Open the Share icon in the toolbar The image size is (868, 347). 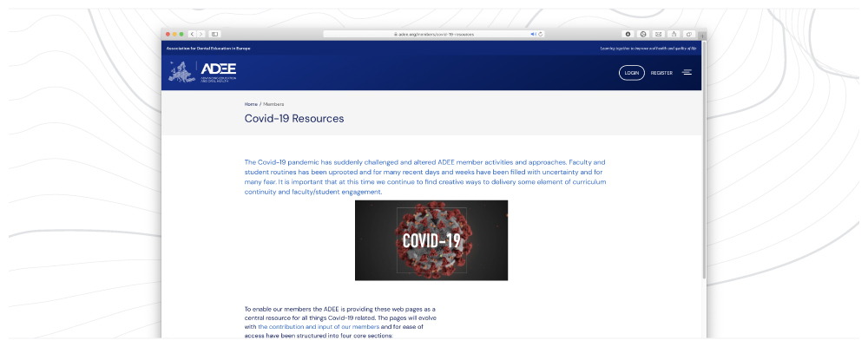pyautogui.click(x=674, y=34)
